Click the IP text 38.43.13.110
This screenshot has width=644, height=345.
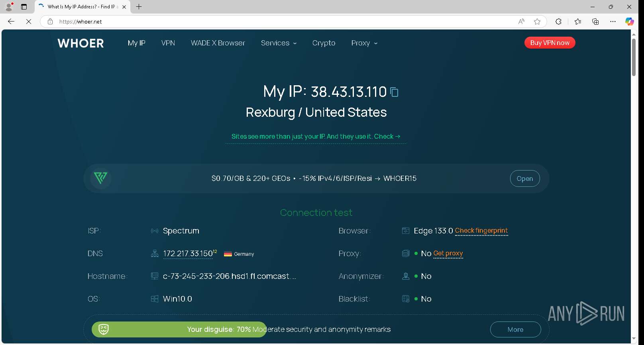pyautogui.click(x=349, y=92)
